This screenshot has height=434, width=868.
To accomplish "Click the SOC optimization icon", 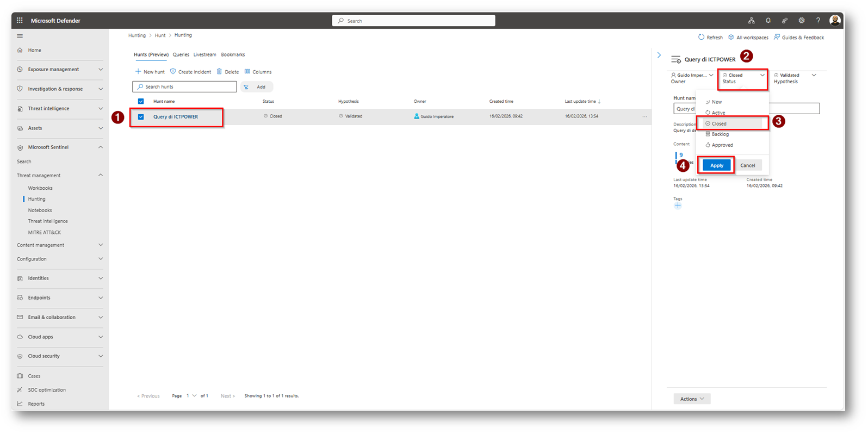I will [20, 390].
